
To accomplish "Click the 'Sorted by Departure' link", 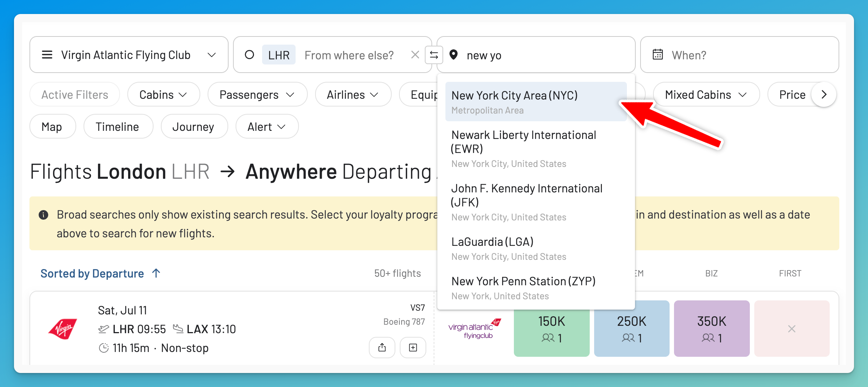I will coord(92,273).
